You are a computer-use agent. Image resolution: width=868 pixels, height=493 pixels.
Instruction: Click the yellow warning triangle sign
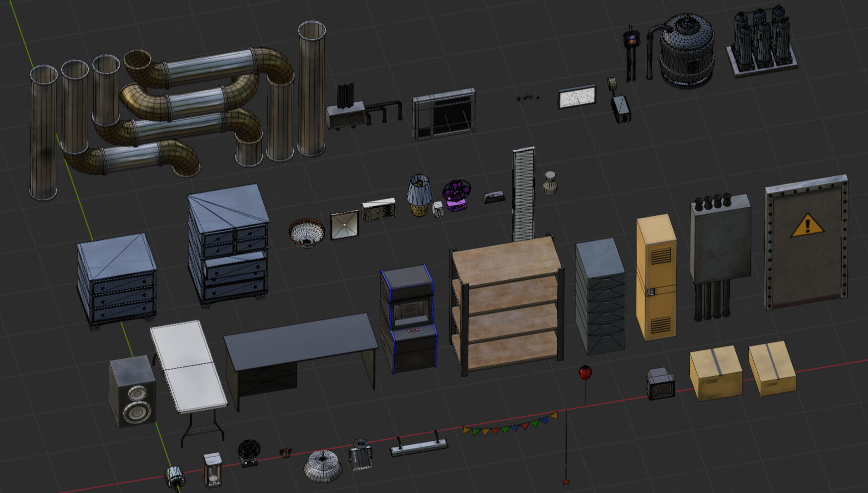coord(807,225)
